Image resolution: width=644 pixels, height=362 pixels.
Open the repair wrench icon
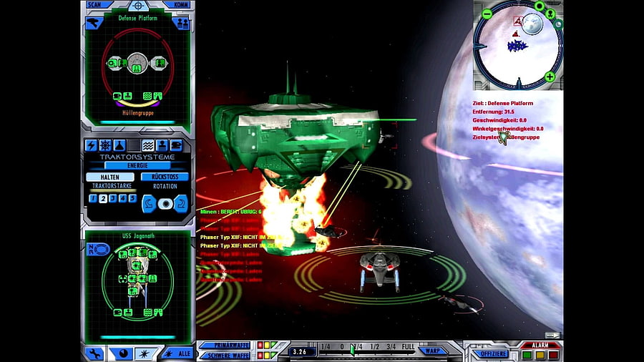click(95, 354)
